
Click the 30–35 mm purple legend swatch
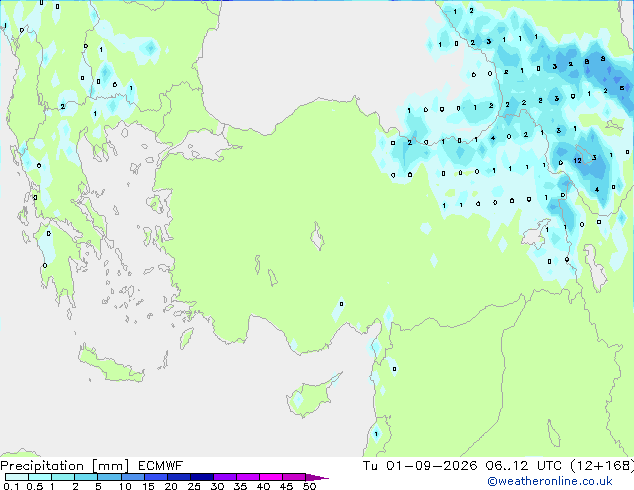click(x=225, y=477)
